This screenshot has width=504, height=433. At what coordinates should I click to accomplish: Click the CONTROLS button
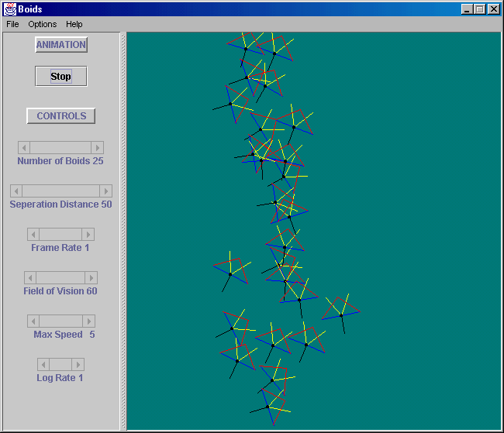(61, 115)
